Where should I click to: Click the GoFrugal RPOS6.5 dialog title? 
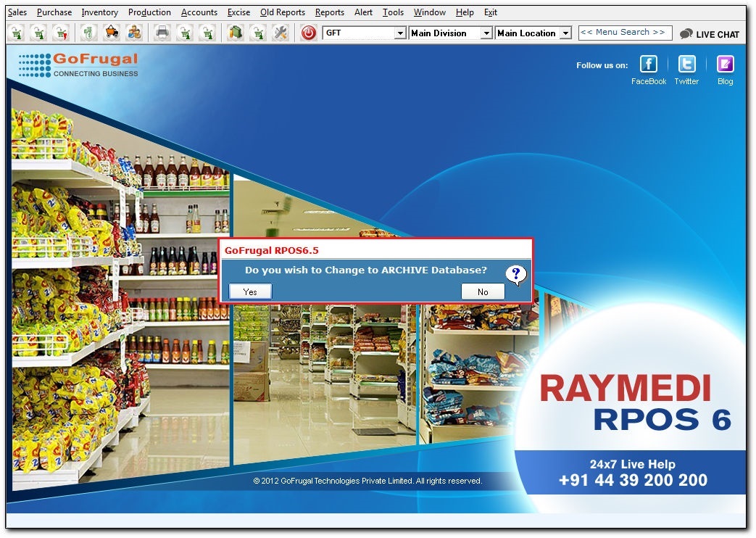[271, 250]
